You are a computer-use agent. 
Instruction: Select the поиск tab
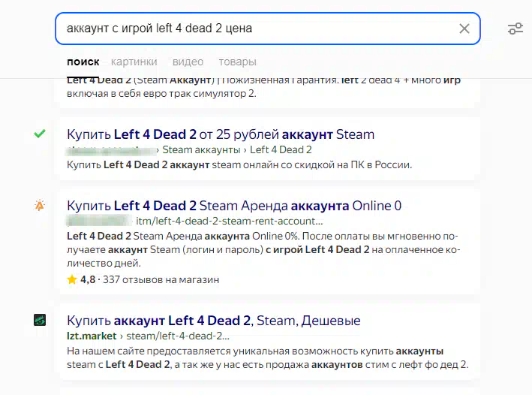(83, 62)
